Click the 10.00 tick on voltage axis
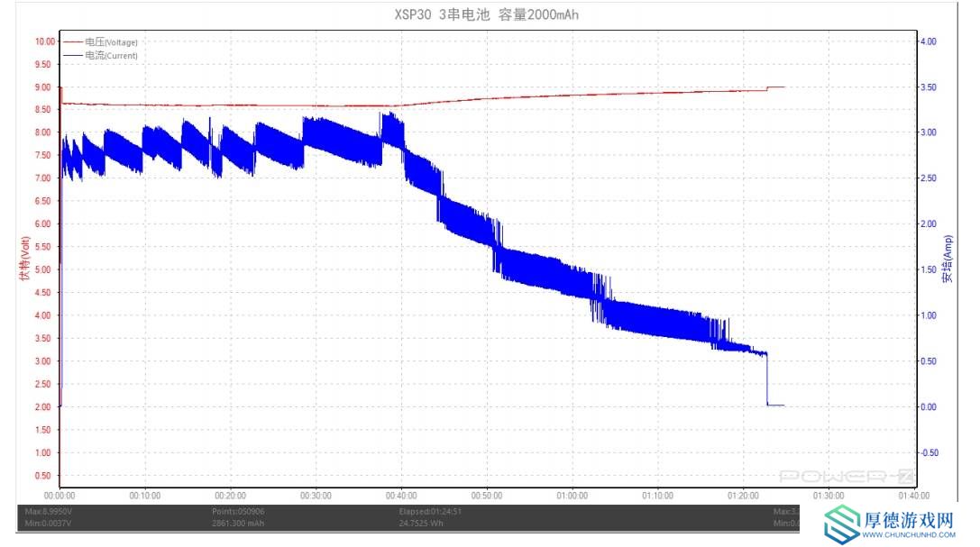This screenshot has width=980, height=547. (x=45, y=41)
